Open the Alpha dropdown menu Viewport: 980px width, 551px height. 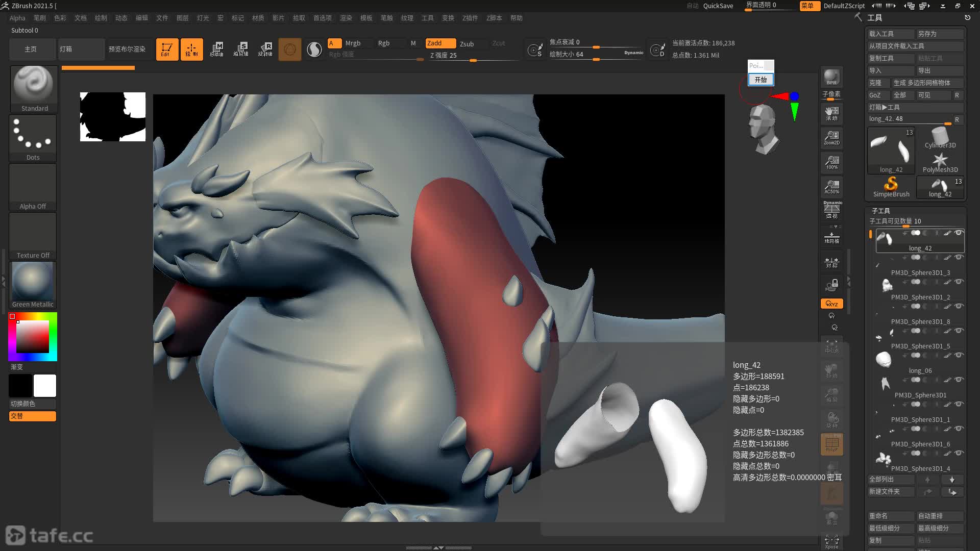(17, 18)
